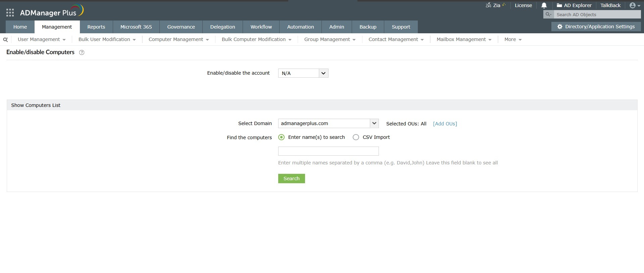Switch to the Automation tab
Image resolution: width=644 pixels, height=273 pixels.
click(x=301, y=27)
